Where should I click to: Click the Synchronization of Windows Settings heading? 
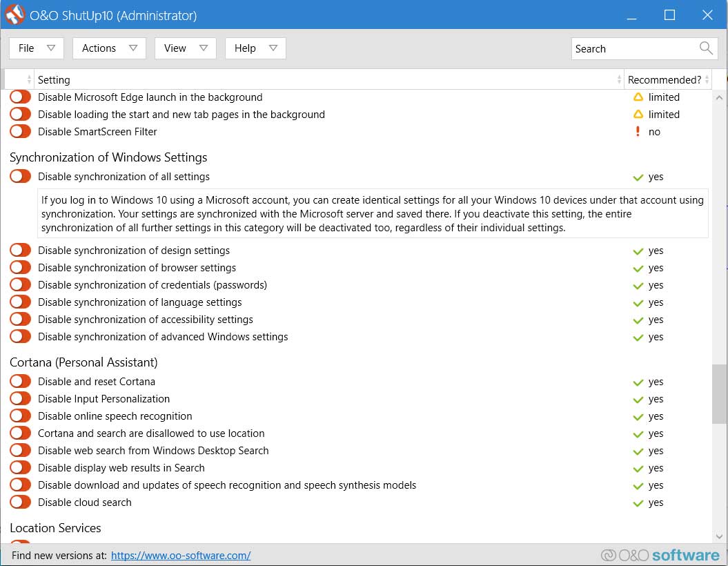coord(108,157)
